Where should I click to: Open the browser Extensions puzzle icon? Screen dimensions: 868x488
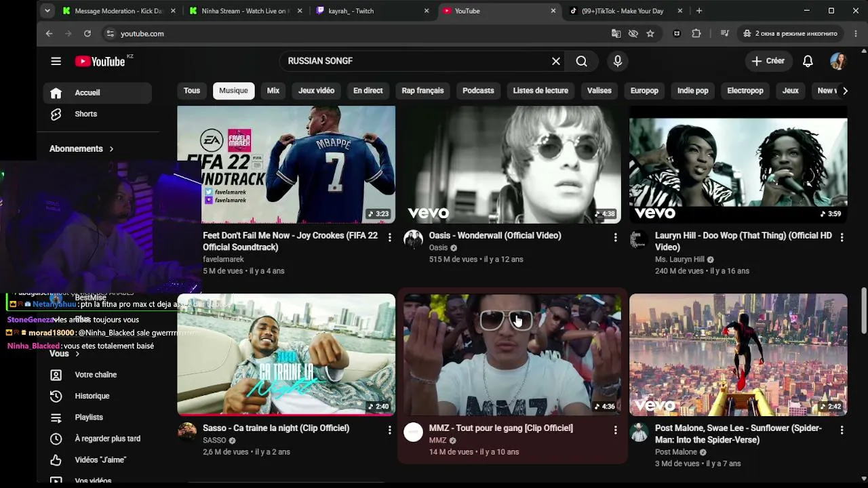(696, 33)
